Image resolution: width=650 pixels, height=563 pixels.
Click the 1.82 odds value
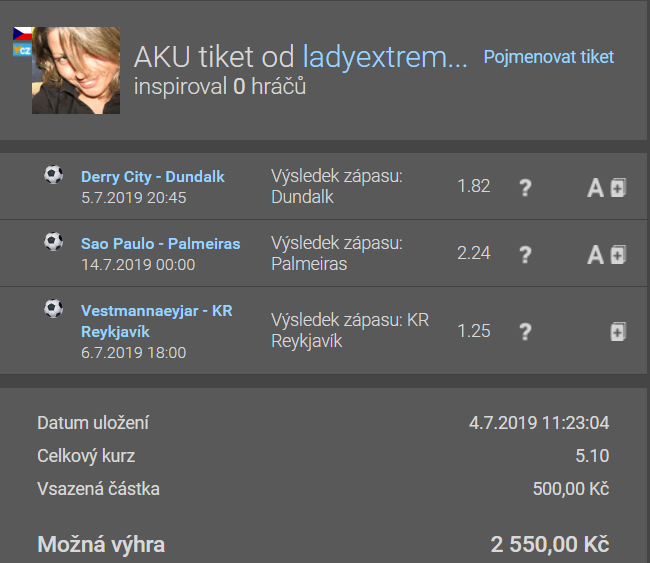[473, 186]
